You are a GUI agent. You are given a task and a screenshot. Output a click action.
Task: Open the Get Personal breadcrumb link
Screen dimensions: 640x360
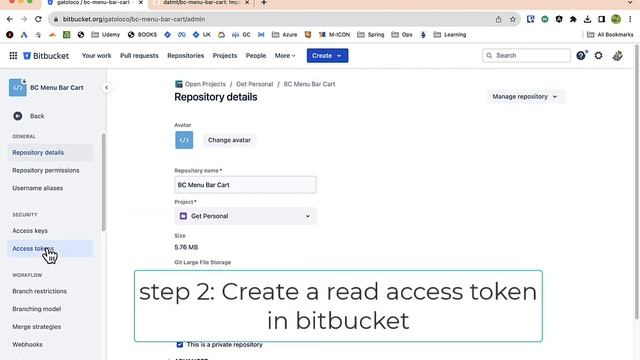click(x=255, y=84)
